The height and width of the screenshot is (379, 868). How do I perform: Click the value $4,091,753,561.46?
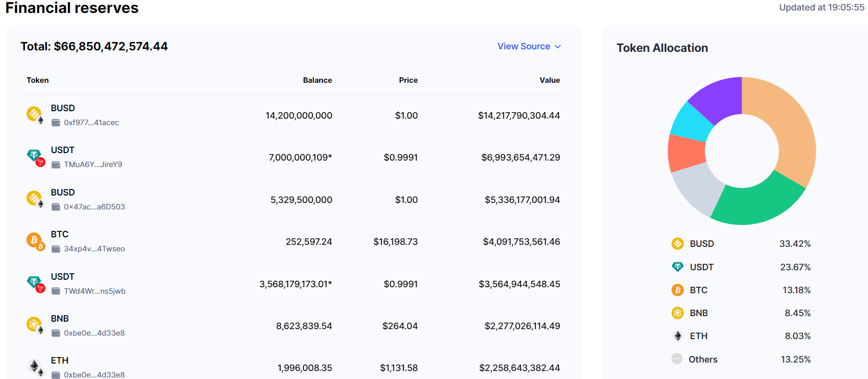click(521, 242)
